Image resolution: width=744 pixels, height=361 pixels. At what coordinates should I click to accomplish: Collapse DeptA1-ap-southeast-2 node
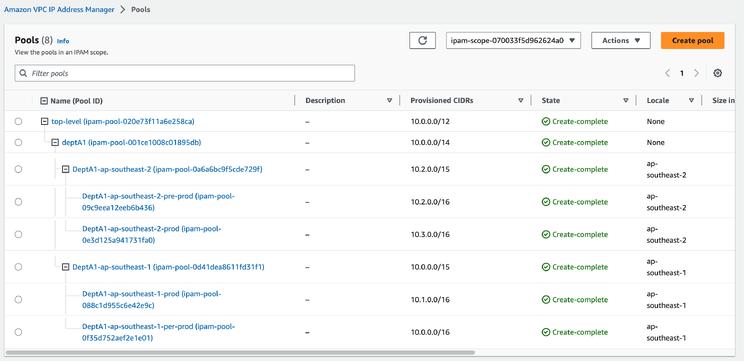pyautogui.click(x=65, y=169)
